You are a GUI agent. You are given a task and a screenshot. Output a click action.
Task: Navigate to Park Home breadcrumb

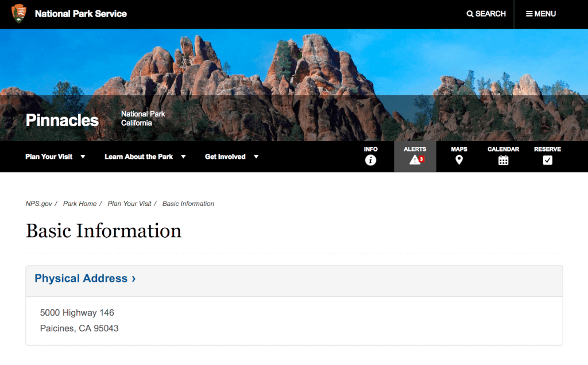pos(80,204)
